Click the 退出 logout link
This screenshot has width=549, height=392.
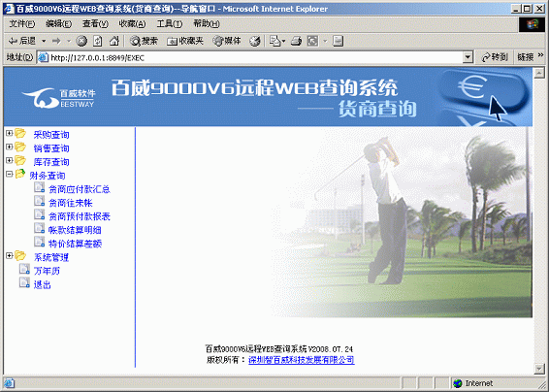tap(43, 285)
